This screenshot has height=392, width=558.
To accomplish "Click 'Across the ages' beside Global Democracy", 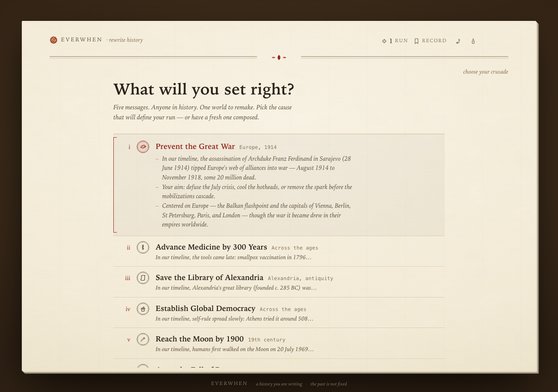I will pos(283,309).
